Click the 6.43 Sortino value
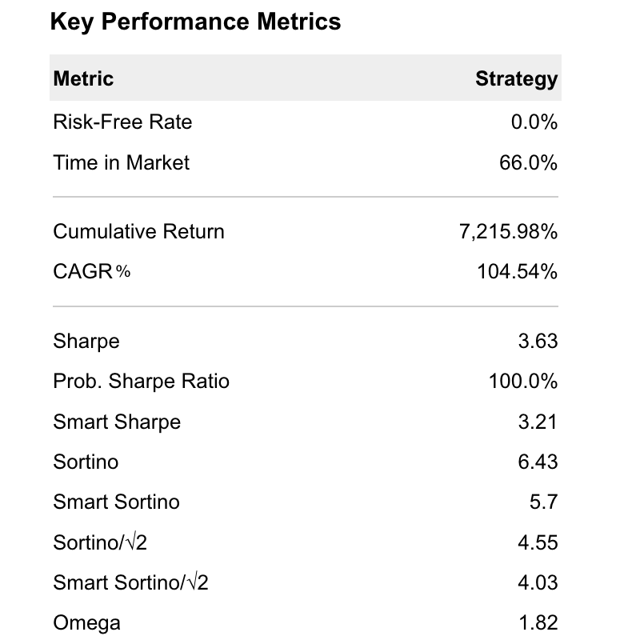 click(x=538, y=462)
